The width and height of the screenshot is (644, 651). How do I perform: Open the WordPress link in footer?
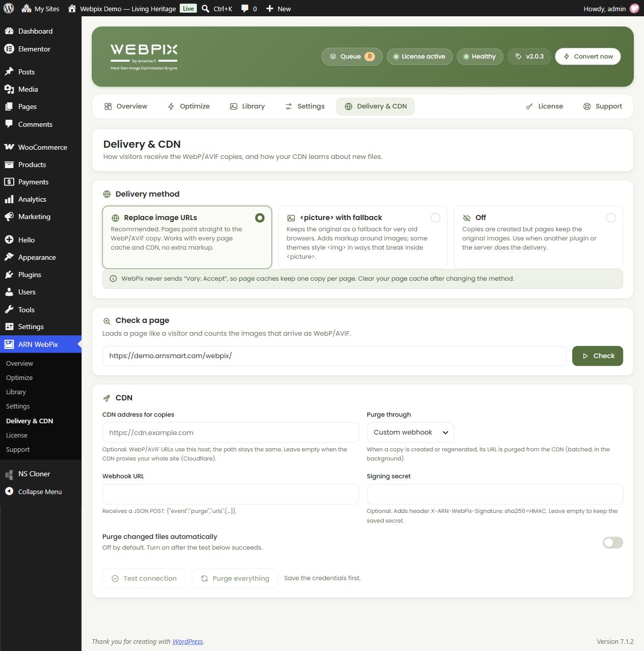(x=187, y=641)
